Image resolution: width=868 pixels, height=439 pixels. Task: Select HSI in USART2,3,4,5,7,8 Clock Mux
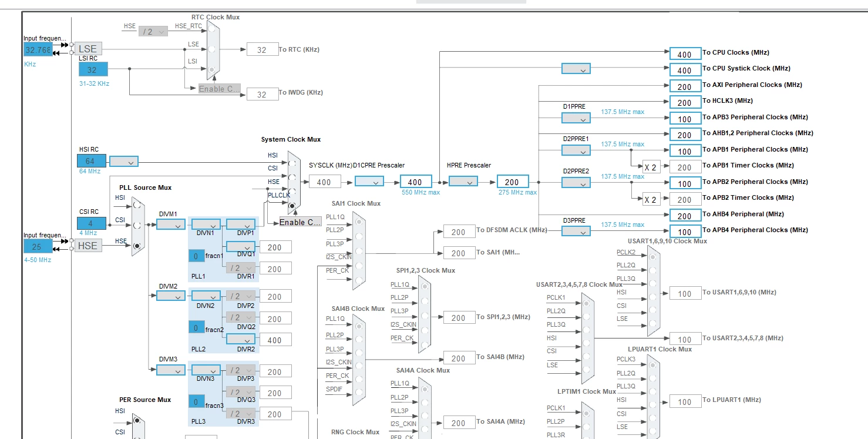(x=586, y=344)
